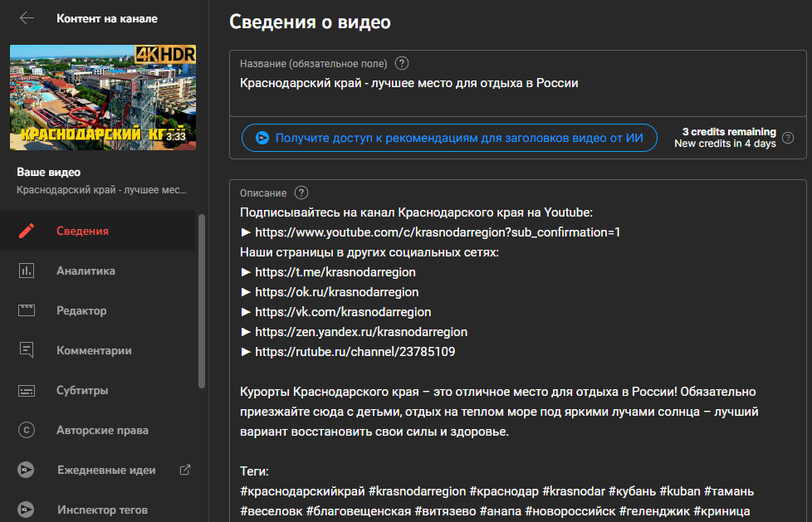This screenshot has width=812, height=522.
Task: Click the help icon next to Описание
Action: pyautogui.click(x=301, y=193)
